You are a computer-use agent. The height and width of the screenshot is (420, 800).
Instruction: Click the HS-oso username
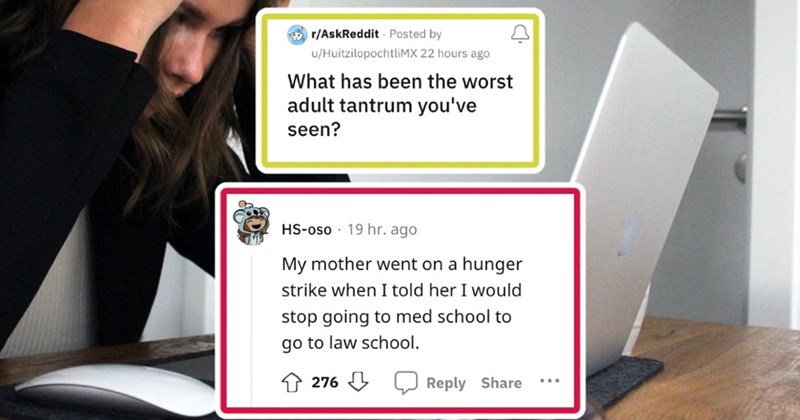(307, 230)
